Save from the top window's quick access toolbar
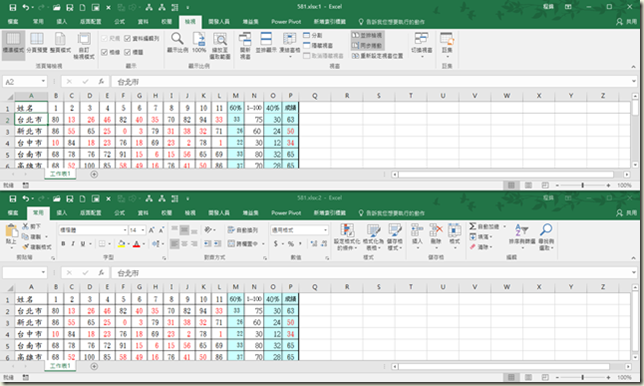Image resolution: width=644 pixels, height=386 pixels. point(13,7)
